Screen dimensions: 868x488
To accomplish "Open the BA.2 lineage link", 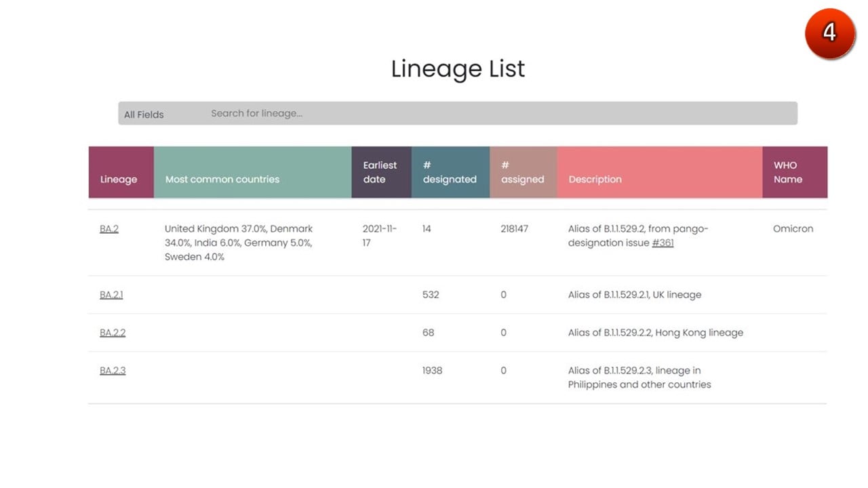I will pyautogui.click(x=109, y=229).
